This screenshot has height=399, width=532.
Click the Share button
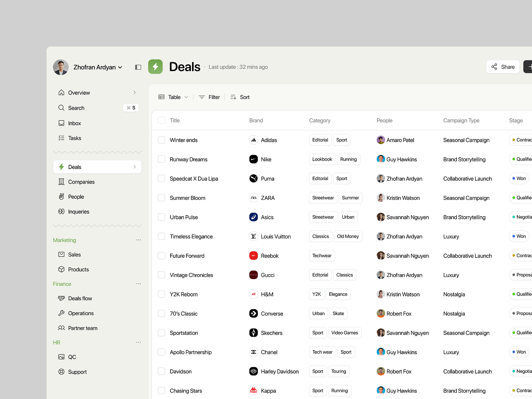coord(503,66)
